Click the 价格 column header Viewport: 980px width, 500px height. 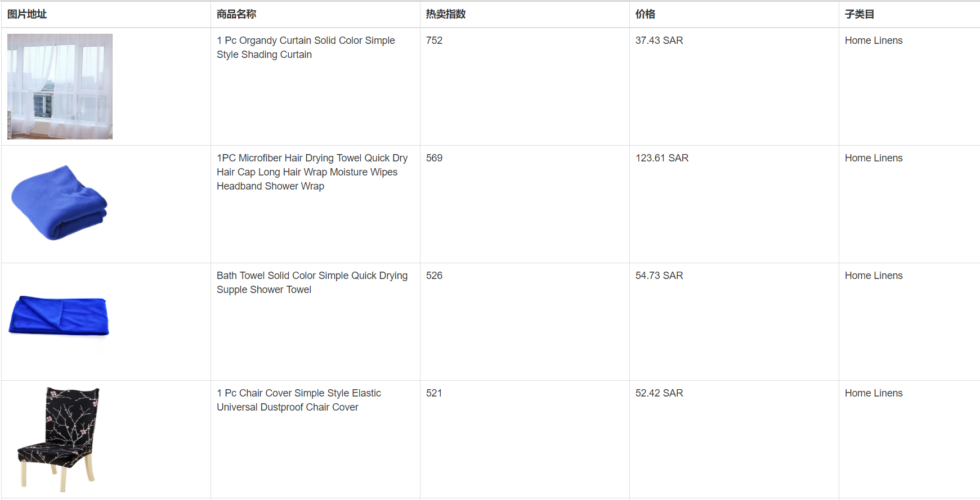(x=645, y=14)
